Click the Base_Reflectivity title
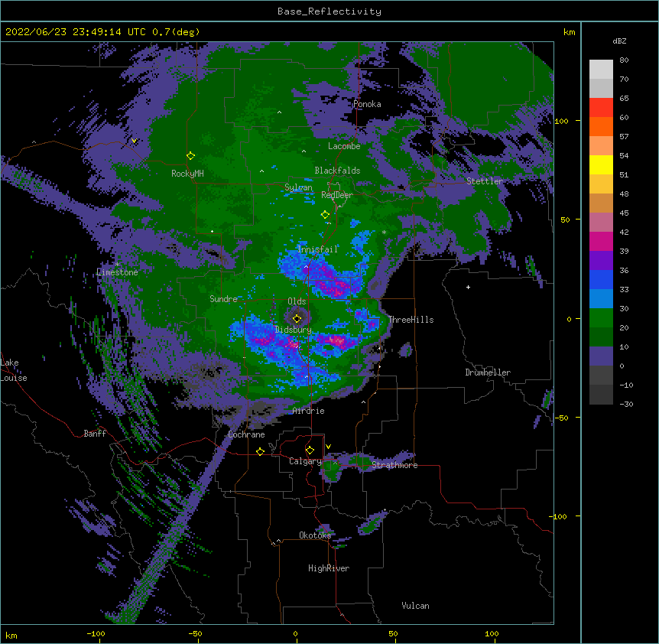This screenshot has height=644, width=659. (329, 11)
